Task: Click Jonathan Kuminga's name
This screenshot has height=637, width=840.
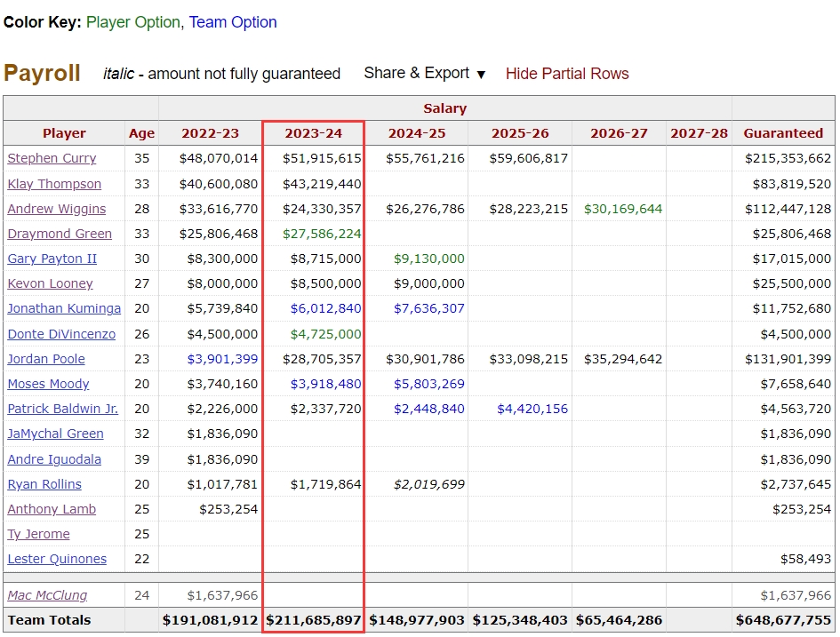Action: coord(64,308)
